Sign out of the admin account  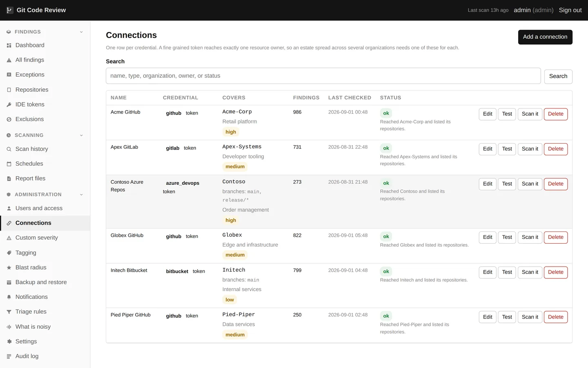tap(570, 10)
